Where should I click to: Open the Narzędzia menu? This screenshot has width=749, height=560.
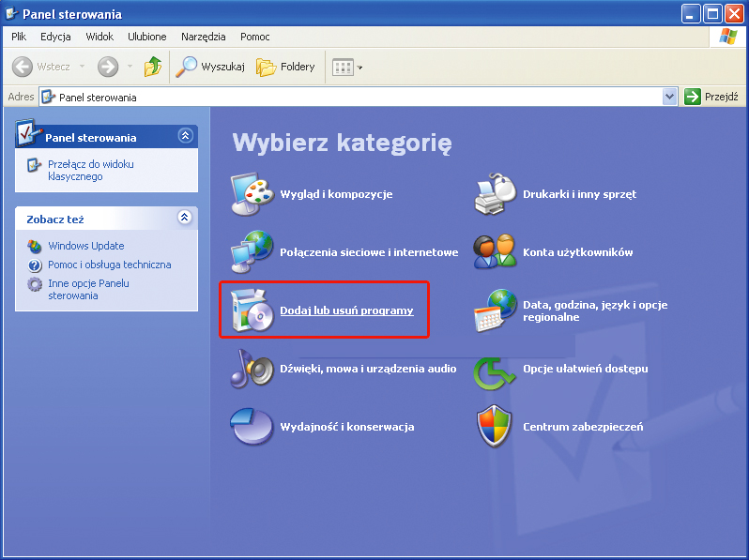point(203,37)
